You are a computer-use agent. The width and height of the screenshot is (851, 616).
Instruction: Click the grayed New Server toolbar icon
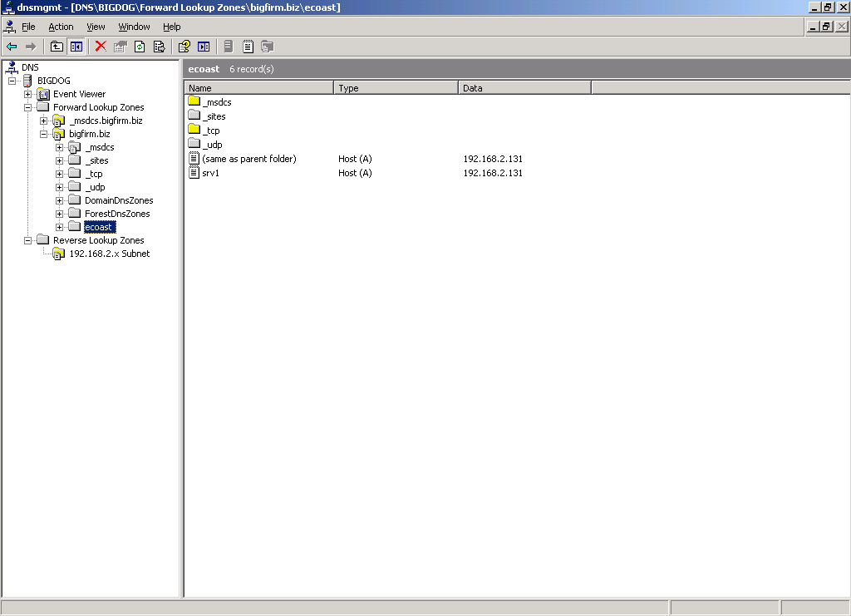pos(229,47)
